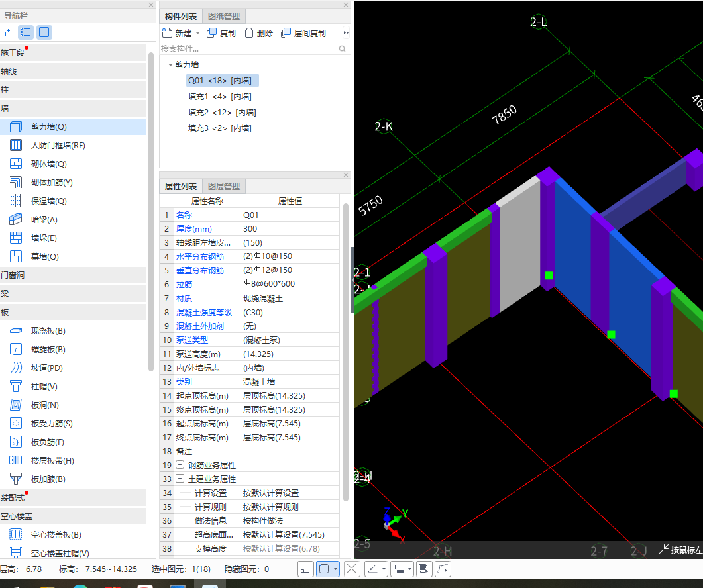Click the 复制 copy component icon
This screenshot has height=588, width=703.
211,33
